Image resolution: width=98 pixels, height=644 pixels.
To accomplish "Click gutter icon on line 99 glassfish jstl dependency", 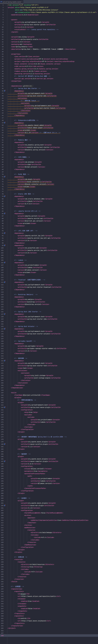I will point(5,245).
